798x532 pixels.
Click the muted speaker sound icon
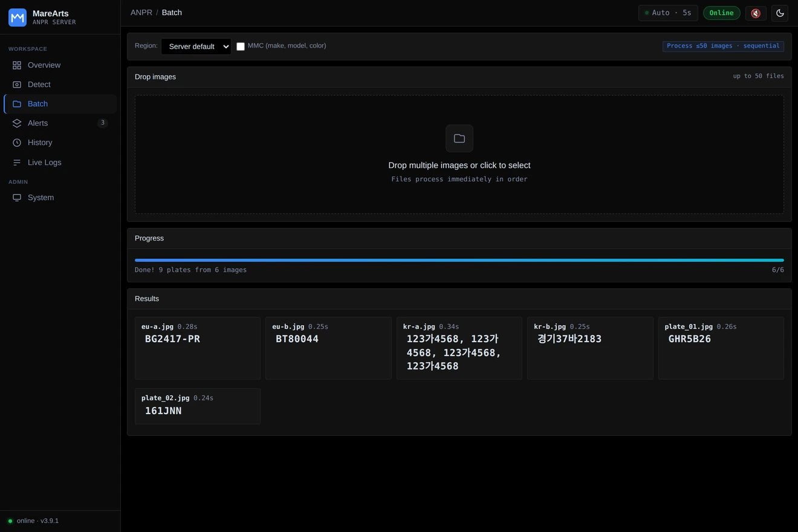[756, 13]
